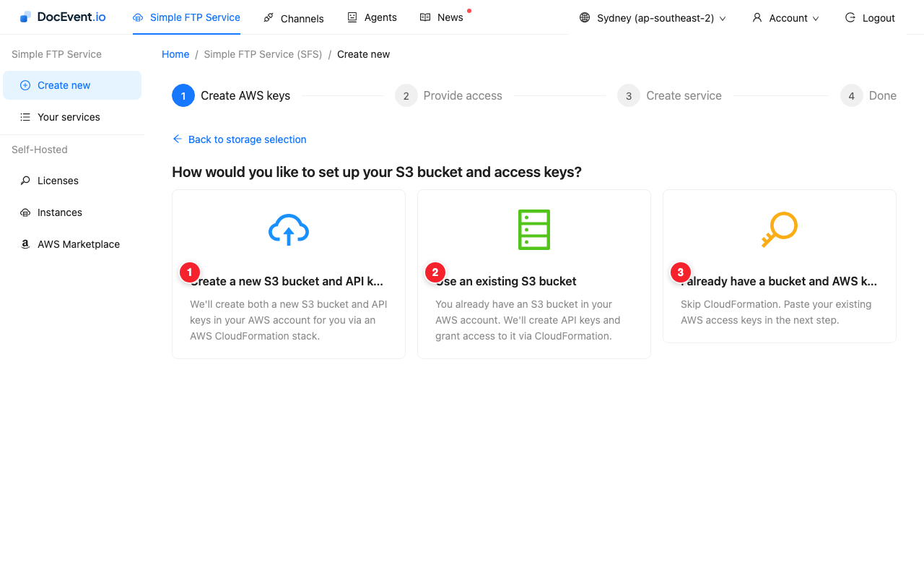Click the cloud server icon beside Instances
This screenshot has width=924, height=578.
point(25,212)
